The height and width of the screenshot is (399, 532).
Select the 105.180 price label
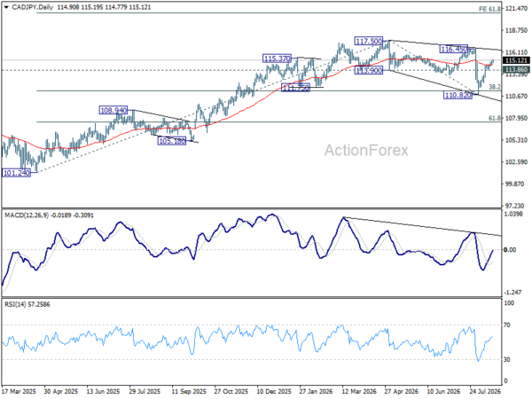pos(172,141)
